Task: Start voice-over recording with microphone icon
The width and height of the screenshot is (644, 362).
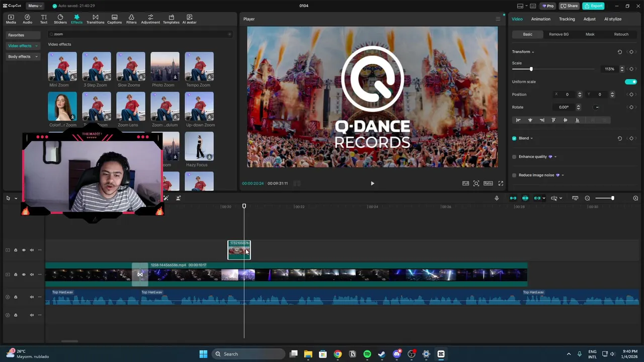Action: pos(497,198)
